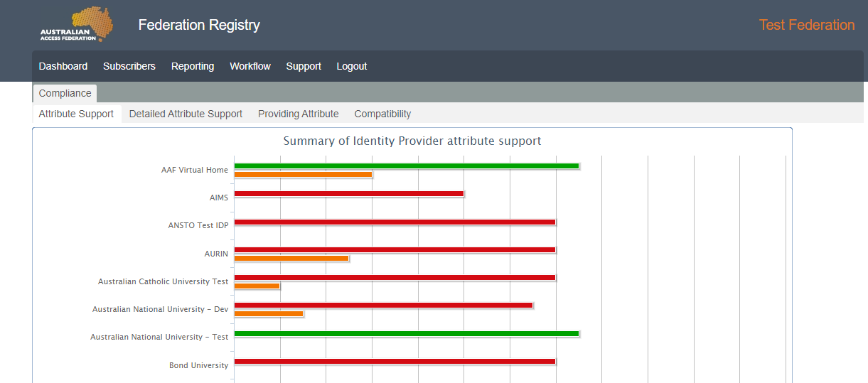
Task: Switch to the Compatibility tab
Action: [382, 114]
